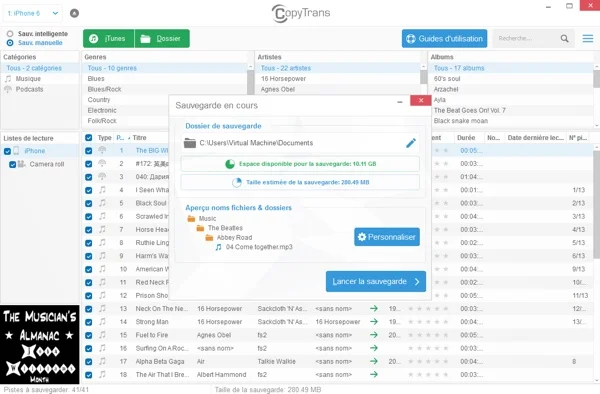Sort by Type column header
The height and width of the screenshot is (394, 600).
pos(104,138)
